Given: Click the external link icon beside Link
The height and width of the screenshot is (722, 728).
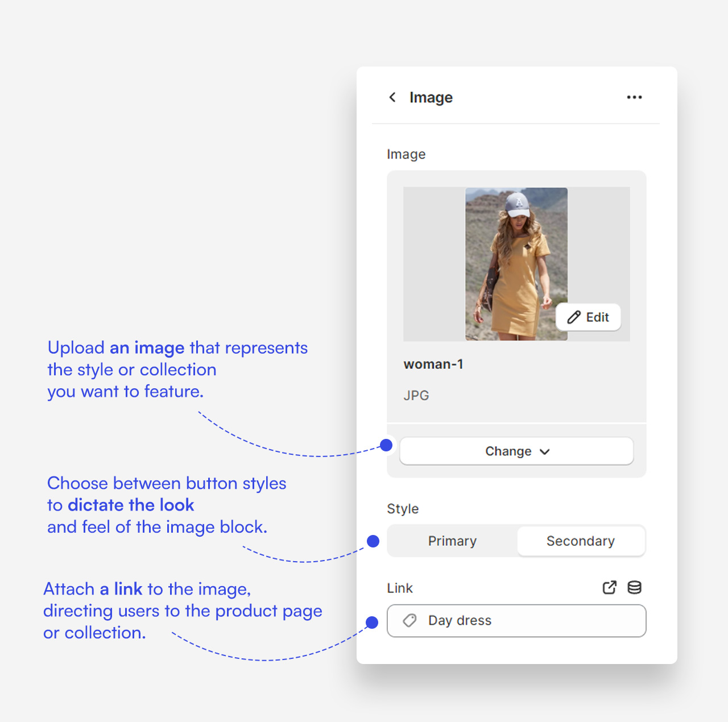Looking at the screenshot, I should (609, 587).
